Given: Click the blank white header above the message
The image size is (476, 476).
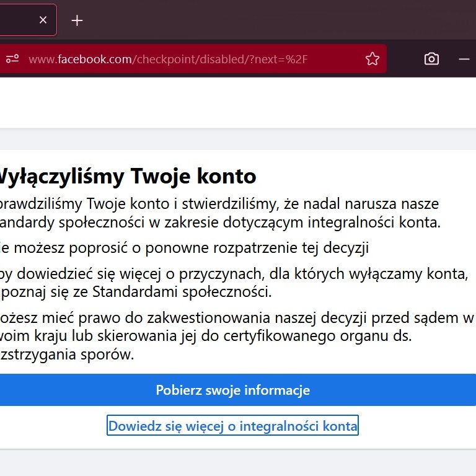Looking at the screenshot, I should click(238, 102).
